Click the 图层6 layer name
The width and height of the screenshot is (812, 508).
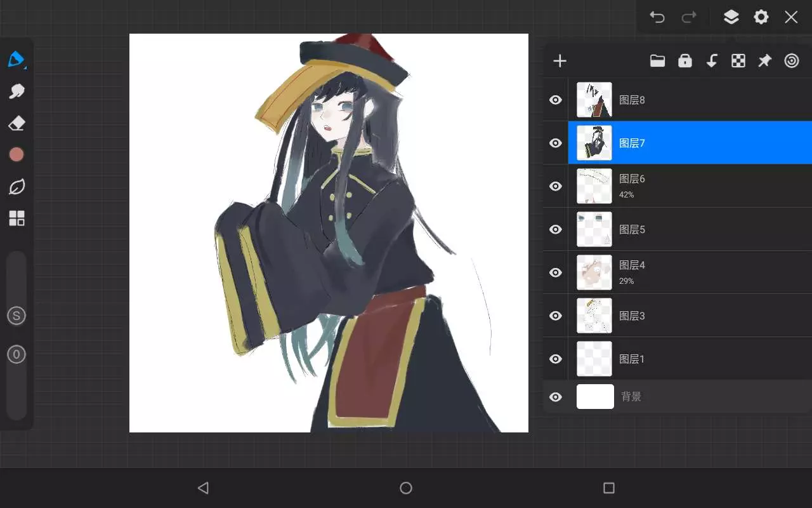point(632,179)
